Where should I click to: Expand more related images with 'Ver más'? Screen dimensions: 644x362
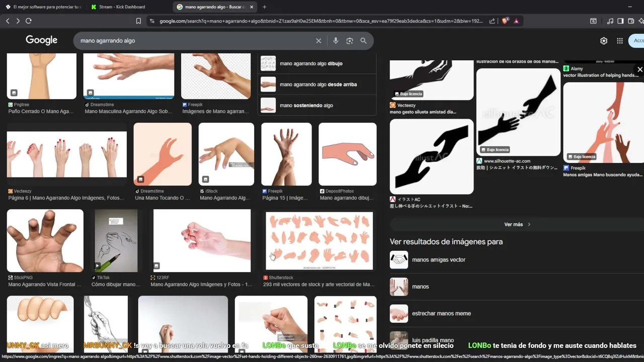pyautogui.click(x=517, y=224)
